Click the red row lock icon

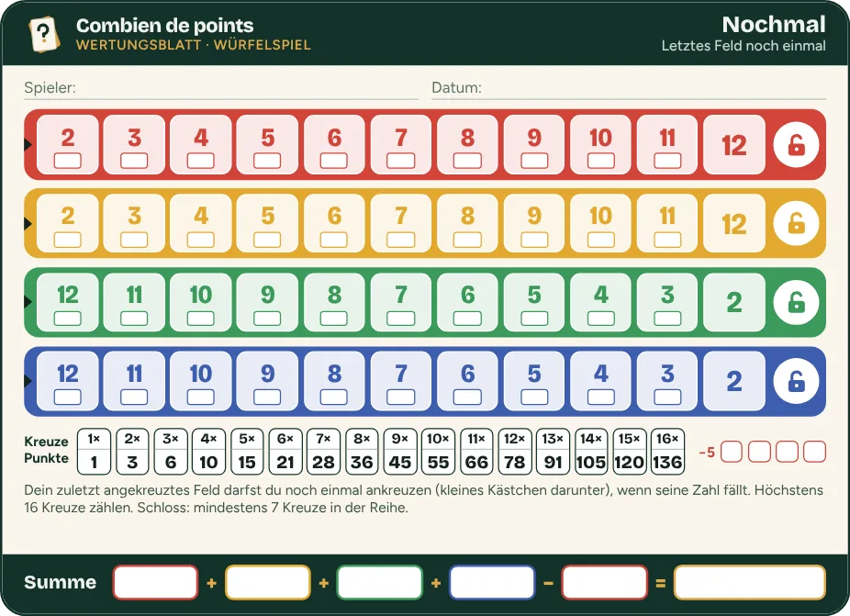796,145
